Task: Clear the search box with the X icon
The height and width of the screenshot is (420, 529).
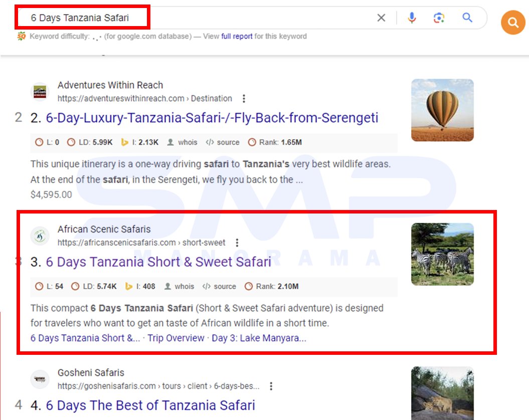Action: [381, 18]
